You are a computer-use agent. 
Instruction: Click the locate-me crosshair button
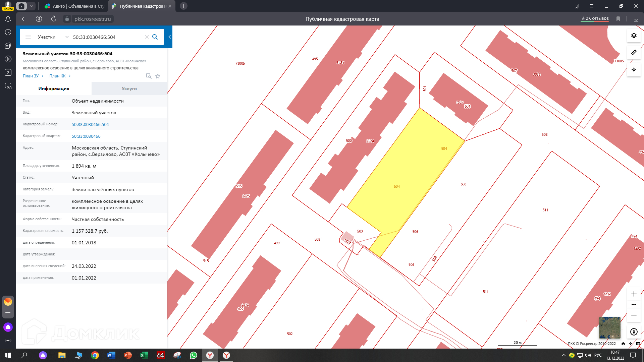tap(634, 70)
